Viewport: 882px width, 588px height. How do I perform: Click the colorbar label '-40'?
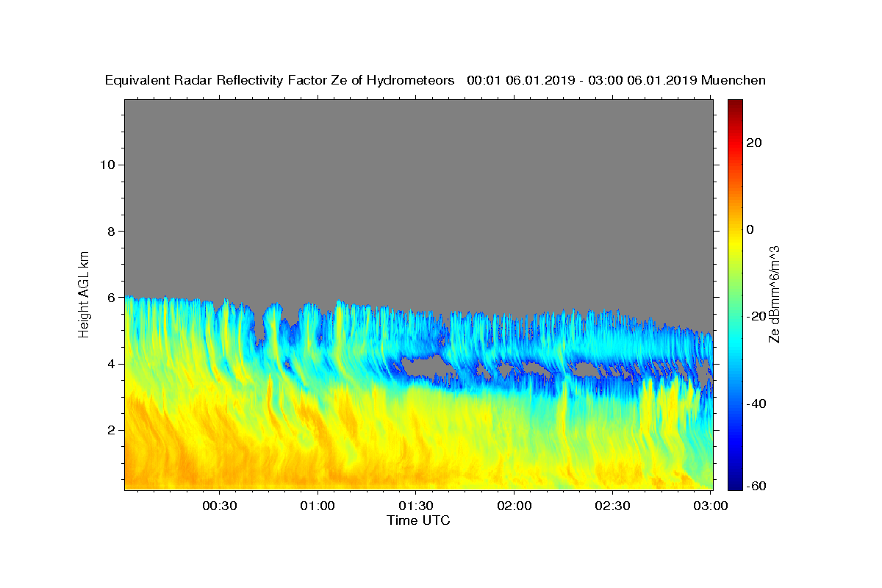(755, 404)
